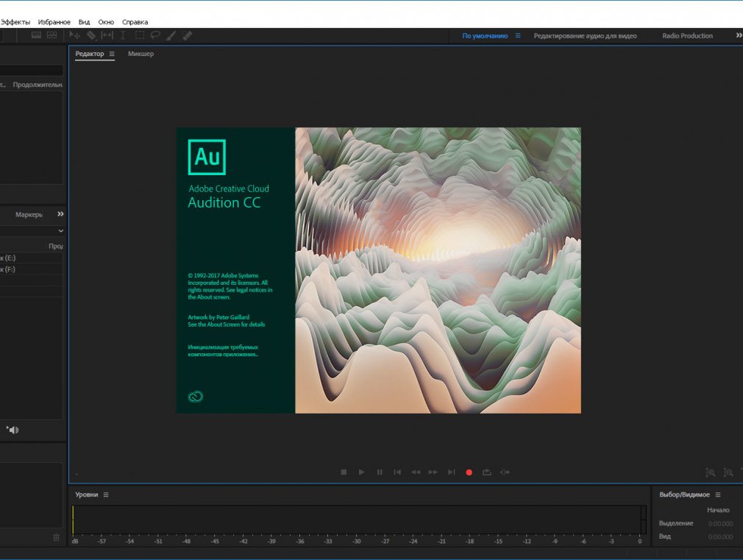Select the Spot Healing Brush tool

point(188,35)
